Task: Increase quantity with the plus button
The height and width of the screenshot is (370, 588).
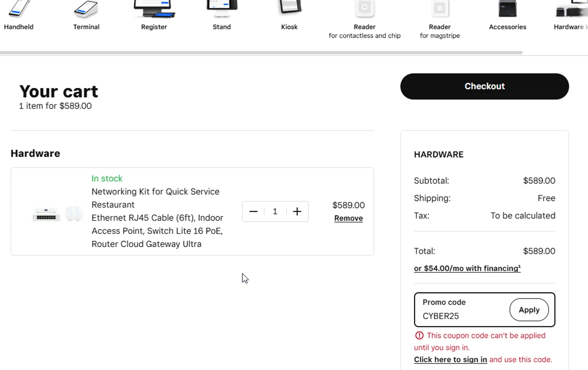Action: pyautogui.click(x=297, y=212)
